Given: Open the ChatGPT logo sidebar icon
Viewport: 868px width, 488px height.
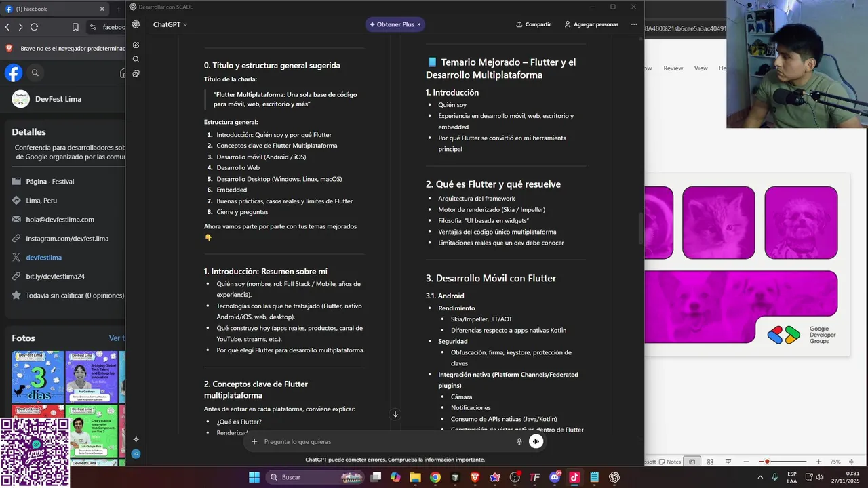Looking at the screenshot, I should click(x=136, y=24).
